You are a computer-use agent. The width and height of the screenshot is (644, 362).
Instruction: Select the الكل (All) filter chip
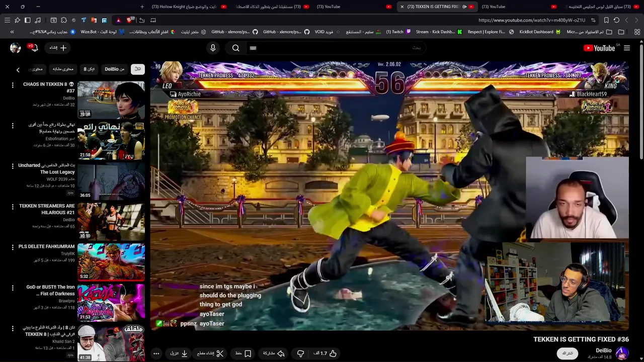coord(137,69)
